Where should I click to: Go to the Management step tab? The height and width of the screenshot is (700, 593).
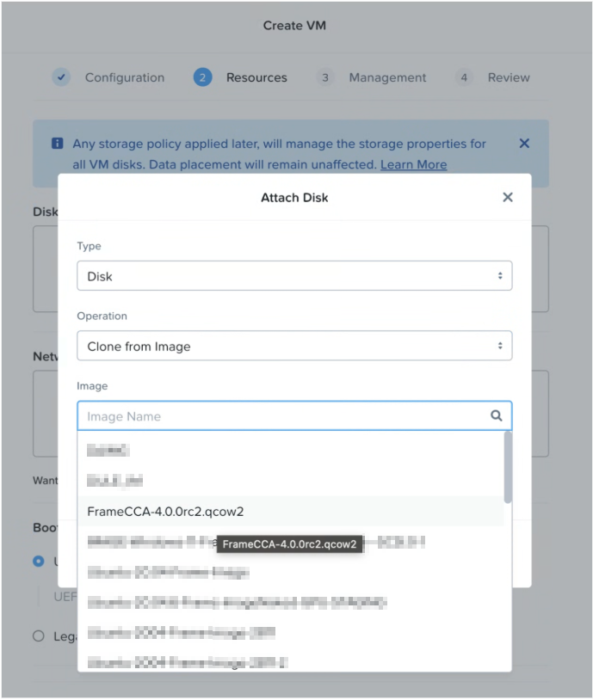tap(387, 77)
